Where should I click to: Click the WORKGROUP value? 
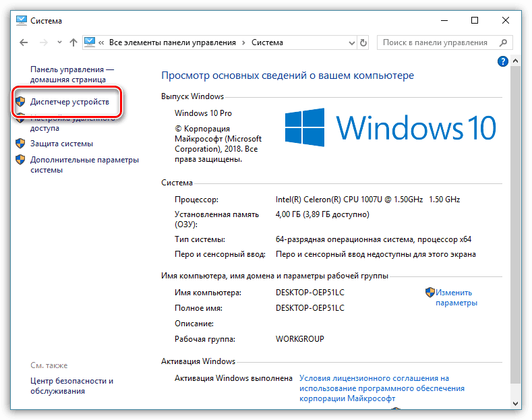[x=300, y=339]
